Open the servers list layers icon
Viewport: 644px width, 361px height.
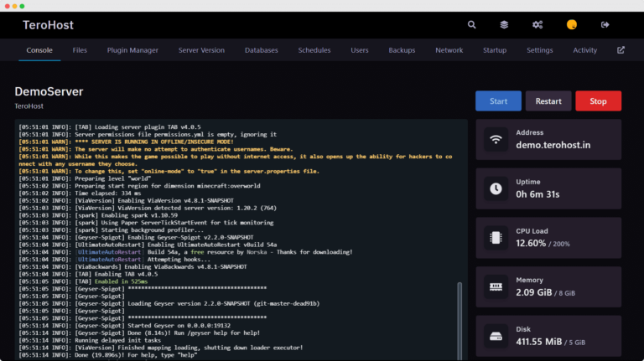click(504, 25)
